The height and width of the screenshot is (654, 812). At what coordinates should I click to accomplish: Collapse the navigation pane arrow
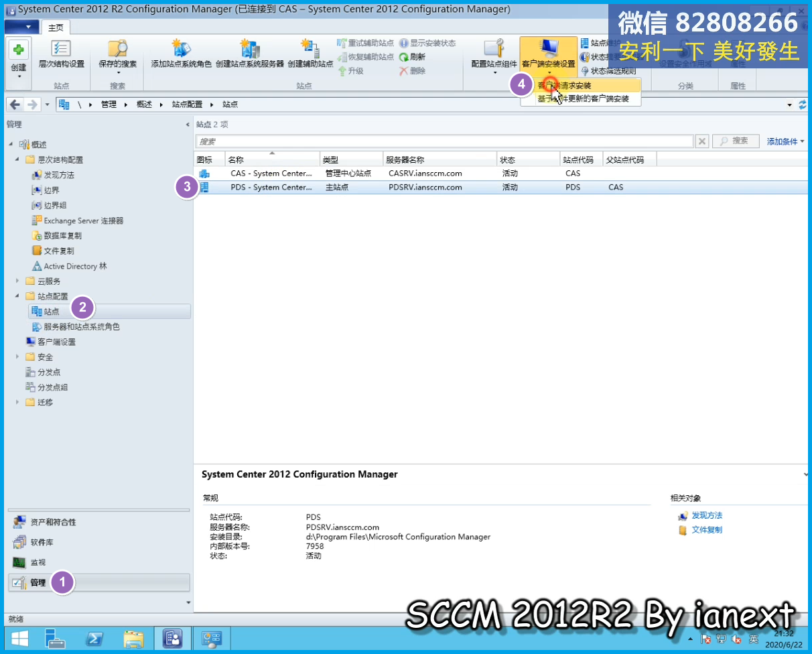point(188,125)
